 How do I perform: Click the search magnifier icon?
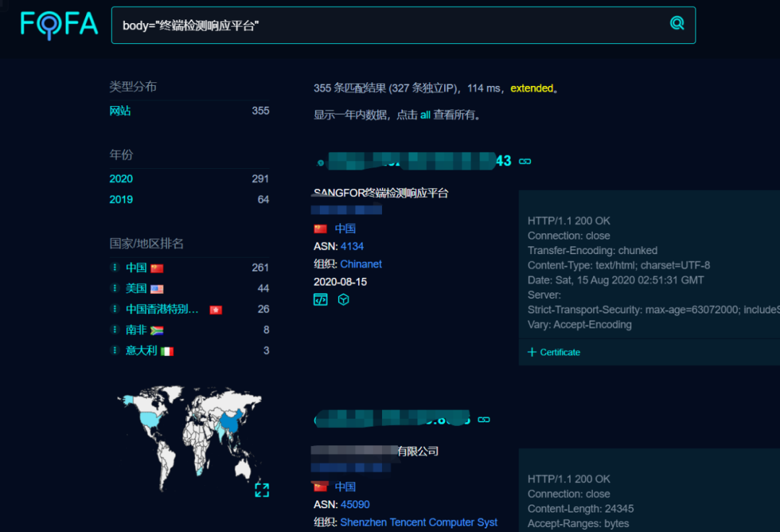pyautogui.click(x=677, y=23)
